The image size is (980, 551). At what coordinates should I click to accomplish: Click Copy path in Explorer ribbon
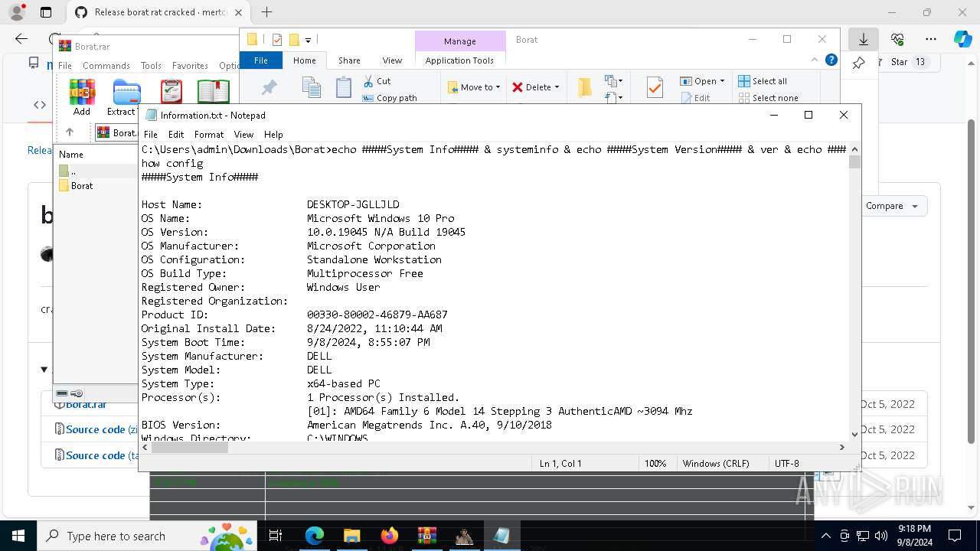[390, 98]
